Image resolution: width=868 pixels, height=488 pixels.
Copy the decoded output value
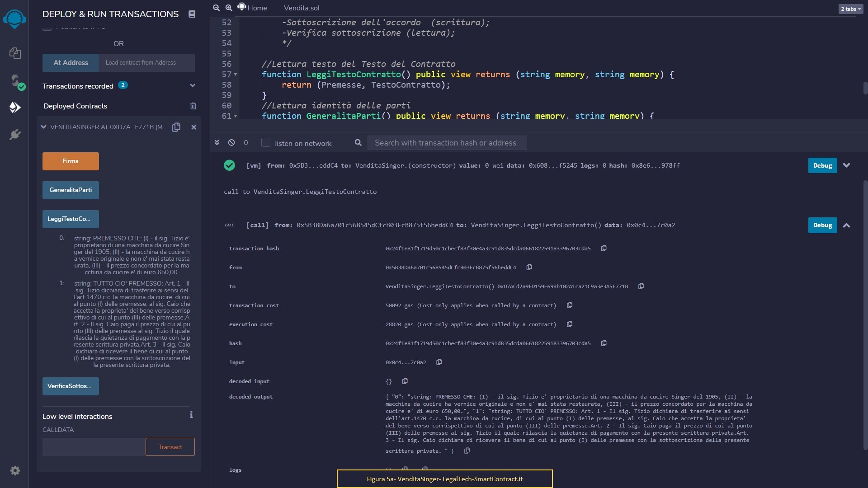[x=467, y=450]
